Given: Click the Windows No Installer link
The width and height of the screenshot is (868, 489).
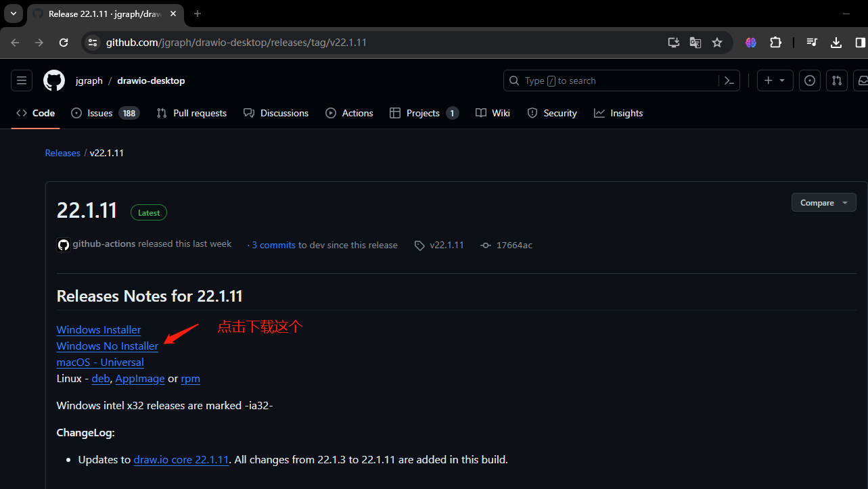Looking at the screenshot, I should pos(107,346).
